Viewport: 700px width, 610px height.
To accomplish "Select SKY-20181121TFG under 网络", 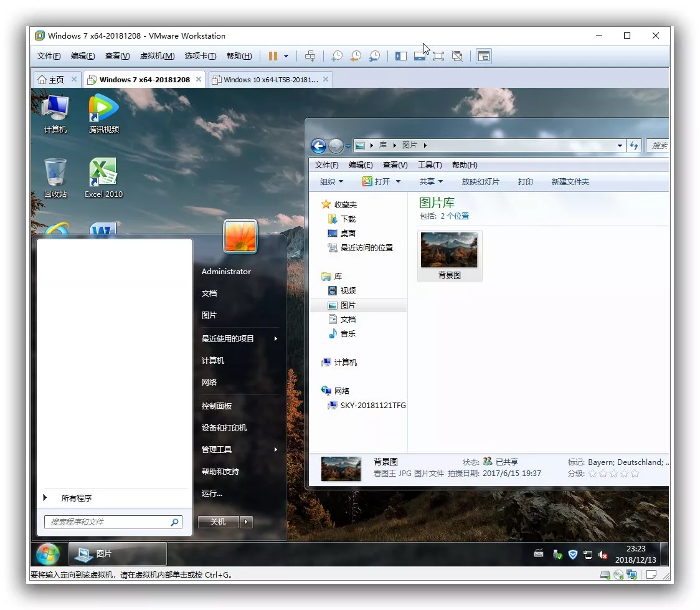I will (x=373, y=405).
